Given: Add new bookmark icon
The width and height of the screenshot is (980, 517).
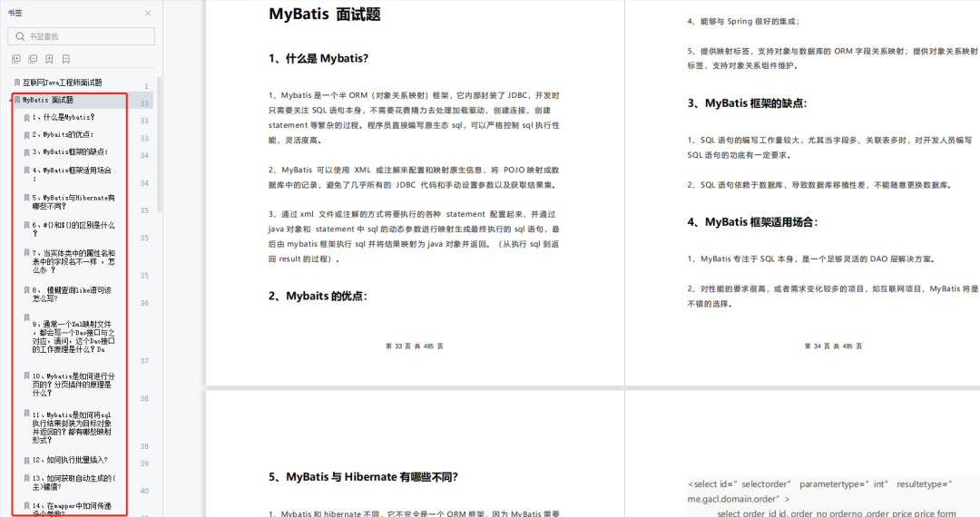Looking at the screenshot, I should click(49, 59).
